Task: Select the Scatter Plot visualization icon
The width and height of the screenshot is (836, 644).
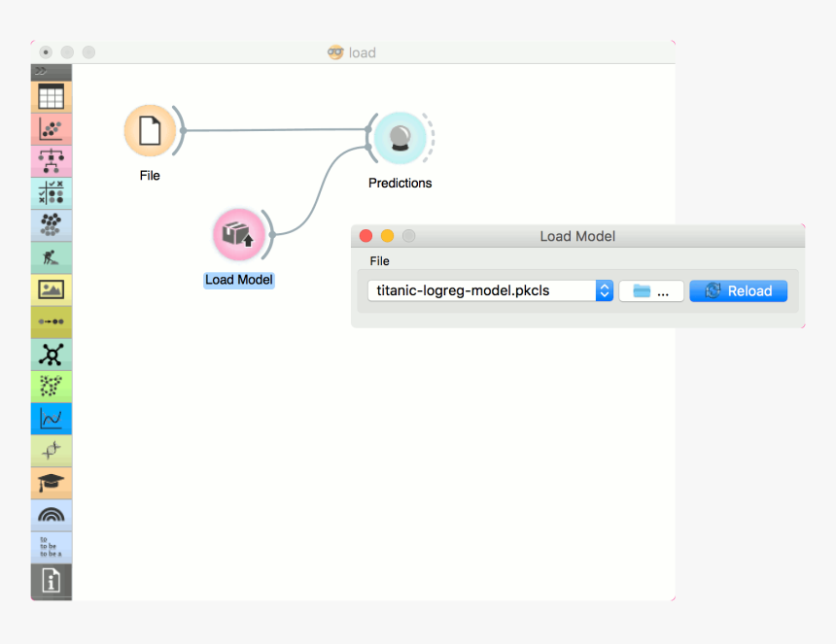Action: [51, 128]
